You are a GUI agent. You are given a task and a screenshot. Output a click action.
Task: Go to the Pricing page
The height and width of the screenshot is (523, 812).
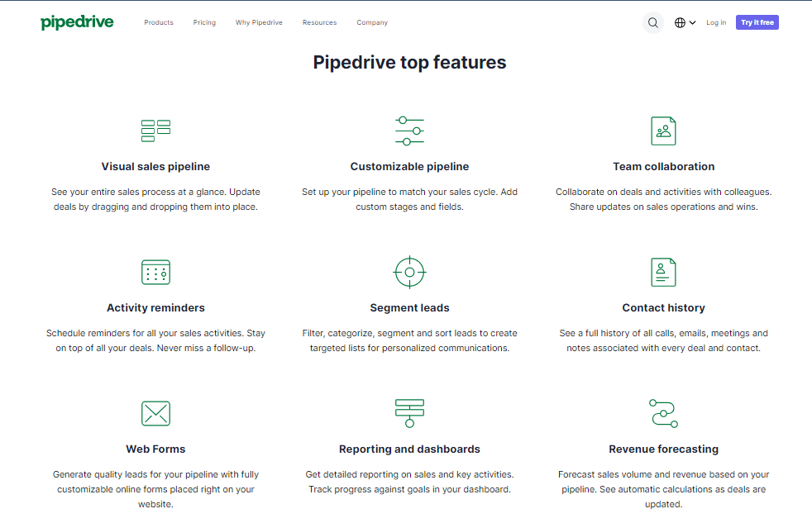pyautogui.click(x=204, y=23)
